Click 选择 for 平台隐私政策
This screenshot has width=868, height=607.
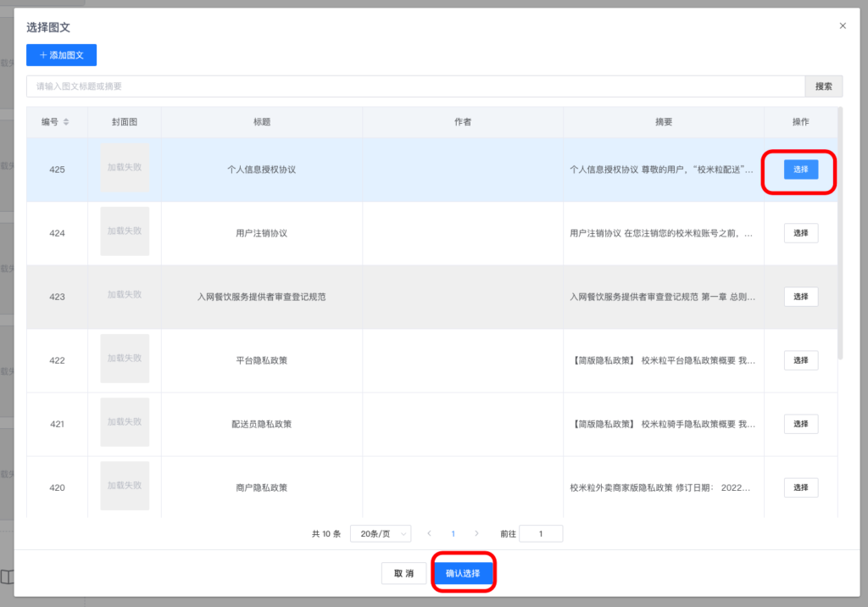799,359
